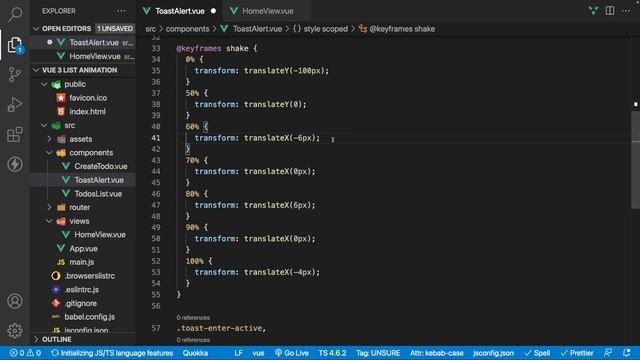Screen dimensions: 640x360
Task: Open Explorer views and more actions menu
Action: tap(121, 11)
